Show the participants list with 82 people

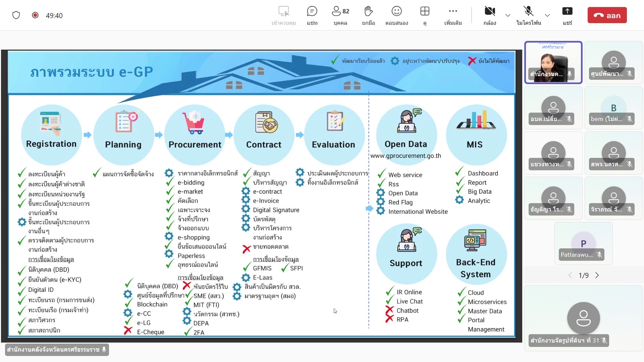(340, 15)
